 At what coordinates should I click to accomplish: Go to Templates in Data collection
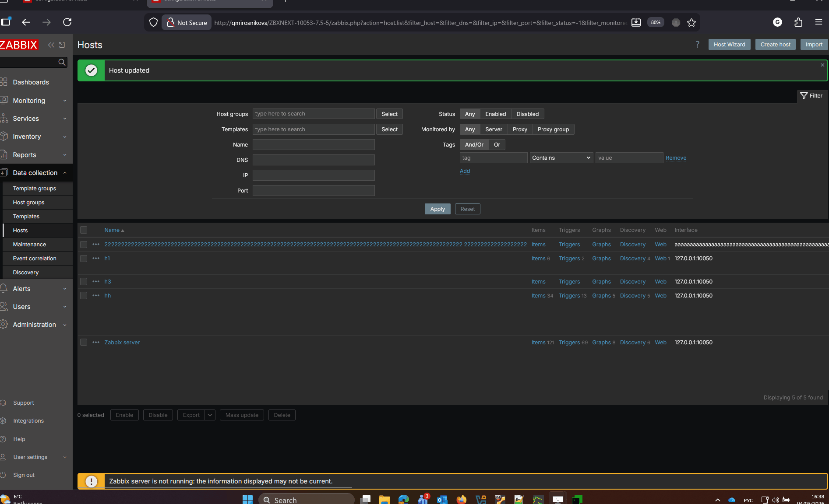[x=26, y=217]
